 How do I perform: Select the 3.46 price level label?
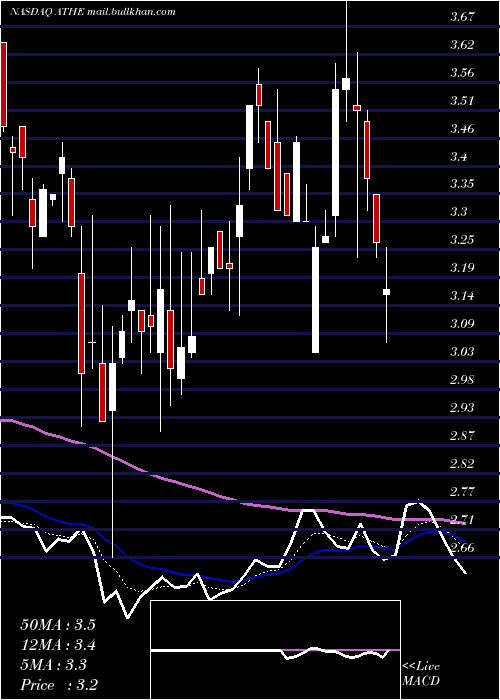pyautogui.click(x=462, y=129)
